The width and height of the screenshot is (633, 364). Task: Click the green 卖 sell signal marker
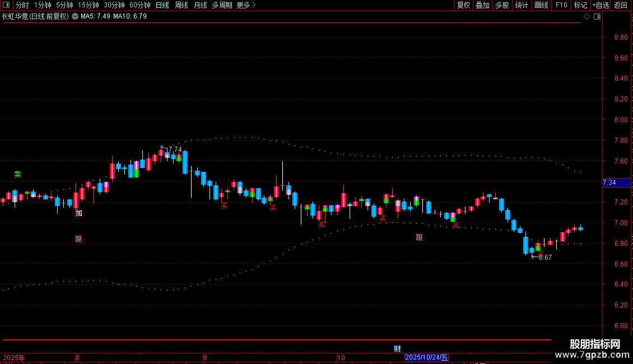tap(18, 174)
